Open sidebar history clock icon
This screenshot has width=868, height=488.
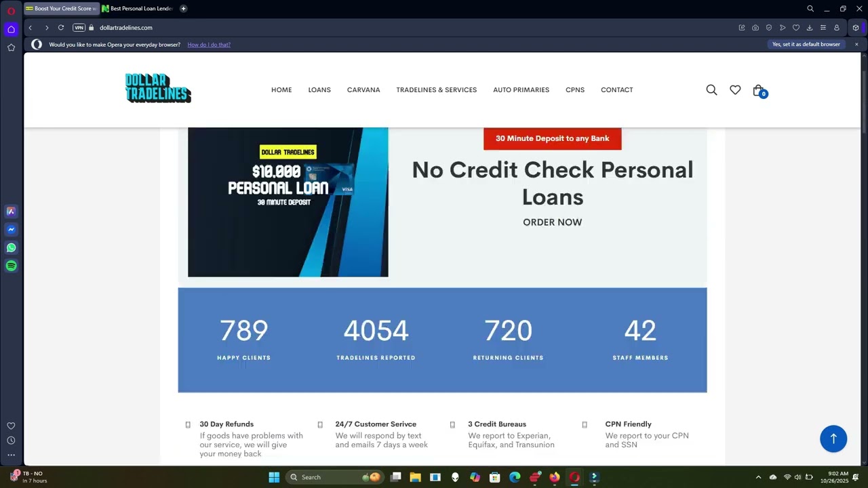(x=11, y=441)
